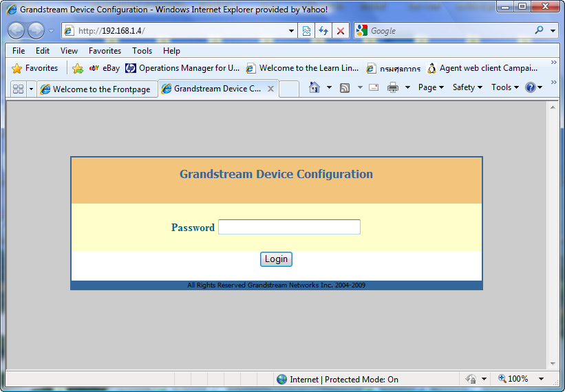
Task: Click the page scrollbar down arrow
Action: pyautogui.click(x=553, y=364)
